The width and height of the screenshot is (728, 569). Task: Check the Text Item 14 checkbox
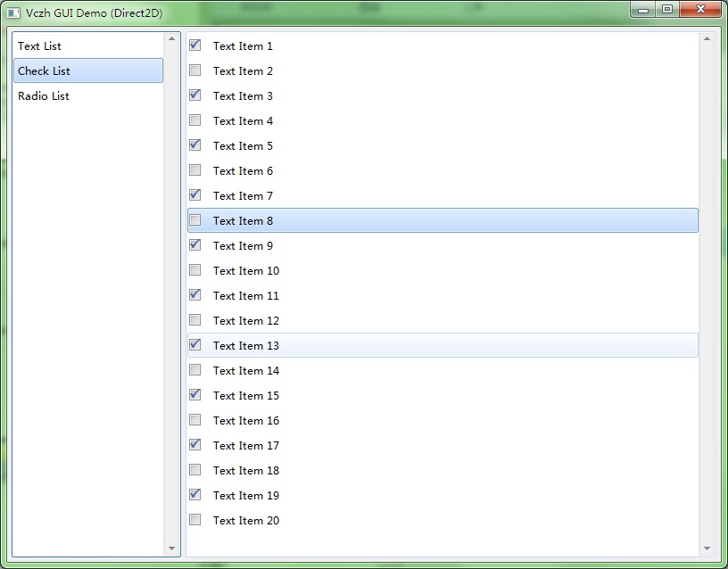coord(195,370)
